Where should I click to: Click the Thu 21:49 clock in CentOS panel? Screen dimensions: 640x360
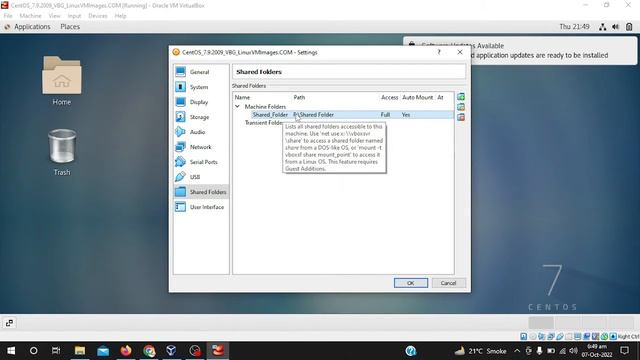coord(574,27)
